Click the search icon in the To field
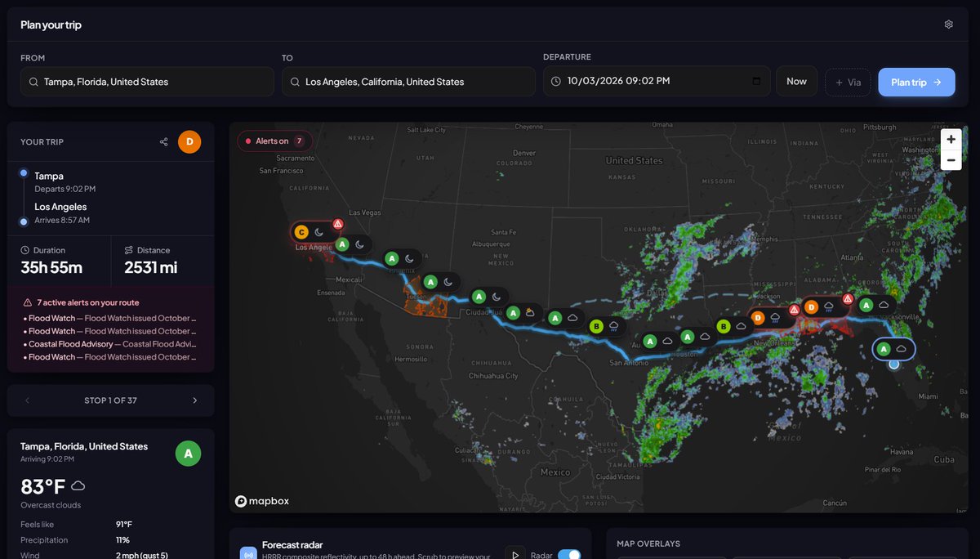This screenshot has width=980, height=559. pyautogui.click(x=295, y=82)
